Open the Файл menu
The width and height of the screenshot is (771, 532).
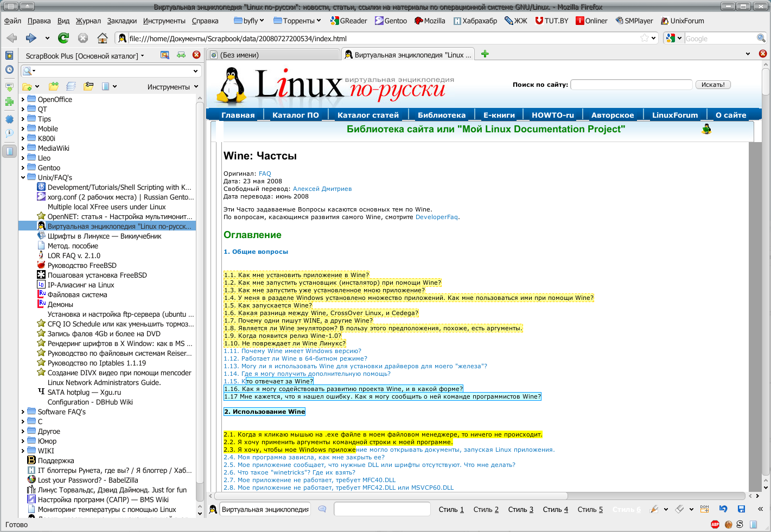12,21
